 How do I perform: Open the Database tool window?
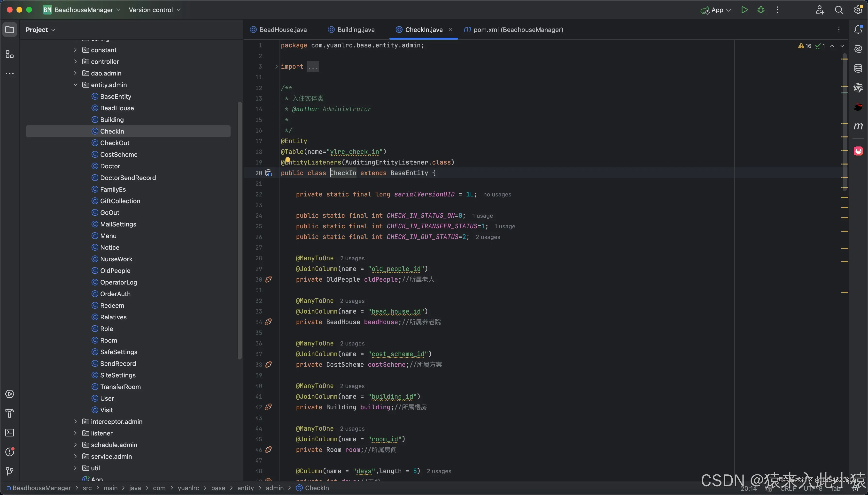tap(858, 68)
